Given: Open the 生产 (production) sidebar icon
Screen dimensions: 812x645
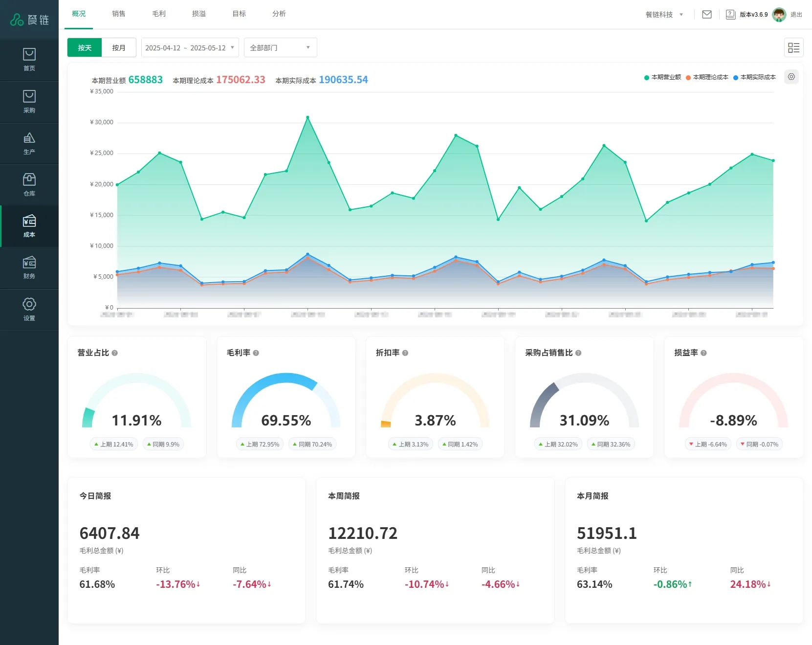Looking at the screenshot, I should pyautogui.click(x=29, y=143).
